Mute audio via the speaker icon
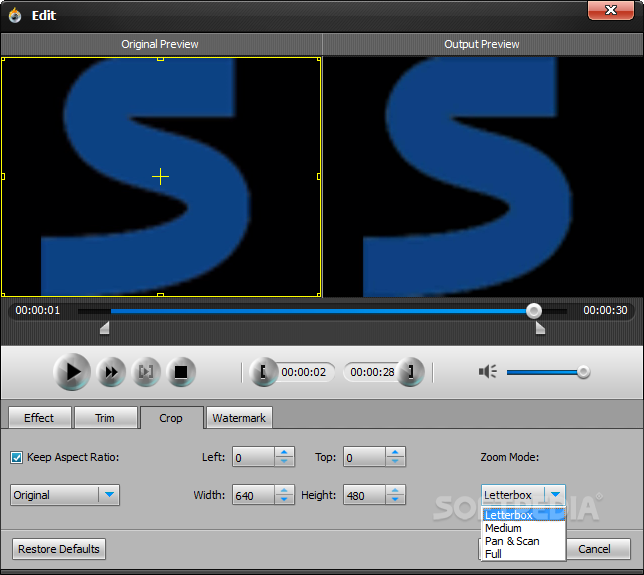Viewport: 644px width, 575px height. pyautogui.click(x=488, y=372)
